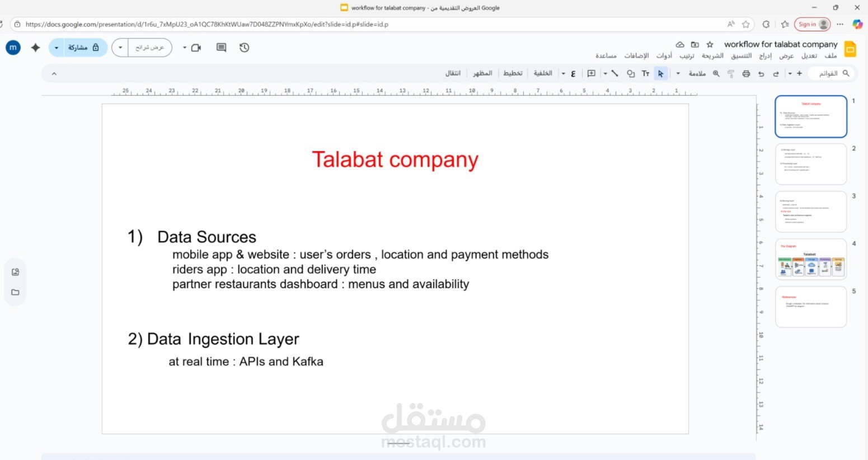Open the Edge extensions icon
The height and width of the screenshot is (460, 868).
[766, 24]
